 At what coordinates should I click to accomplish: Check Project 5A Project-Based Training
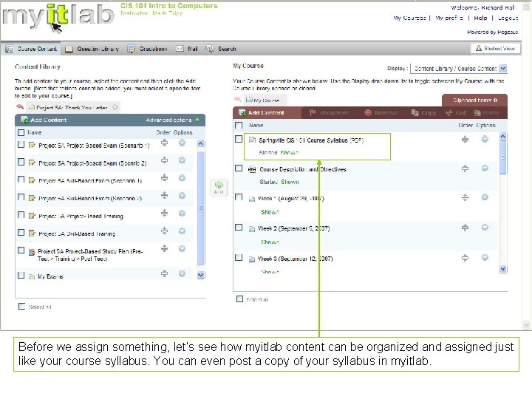click(x=21, y=215)
